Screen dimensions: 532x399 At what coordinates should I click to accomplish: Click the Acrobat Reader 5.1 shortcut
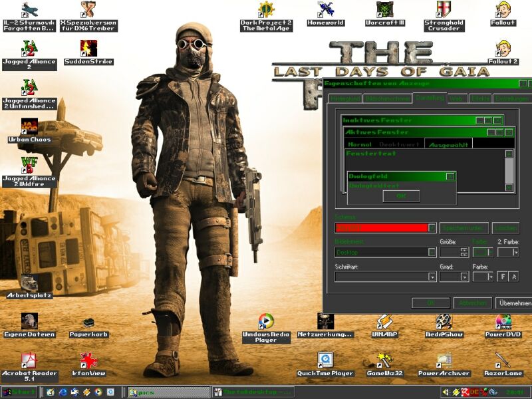coord(29,367)
